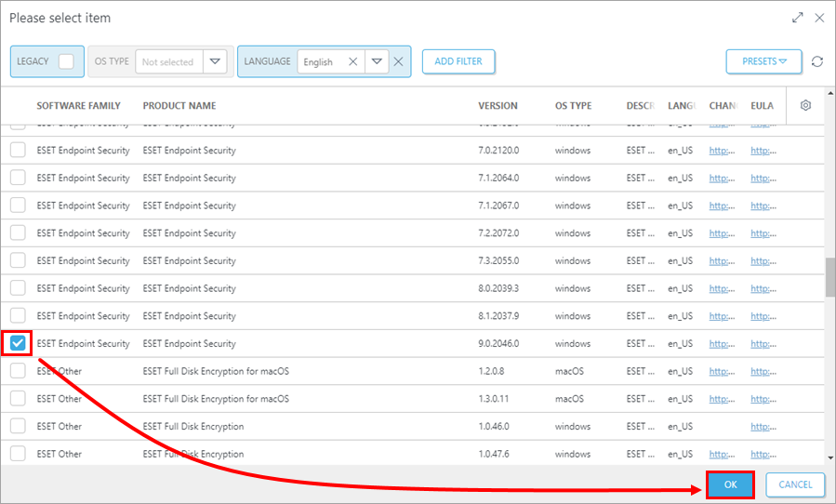The width and height of the screenshot is (836, 504).
Task: Click the OS Type Not selected field
Action: (169, 62)
